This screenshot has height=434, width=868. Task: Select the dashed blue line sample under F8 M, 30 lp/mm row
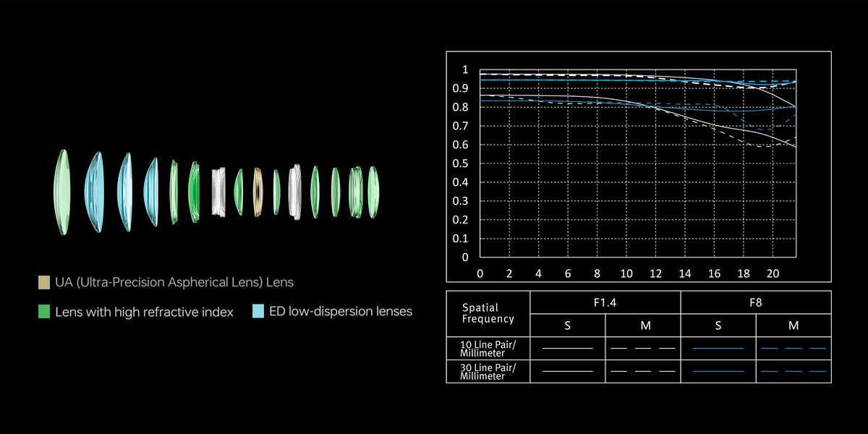point(793,371)
